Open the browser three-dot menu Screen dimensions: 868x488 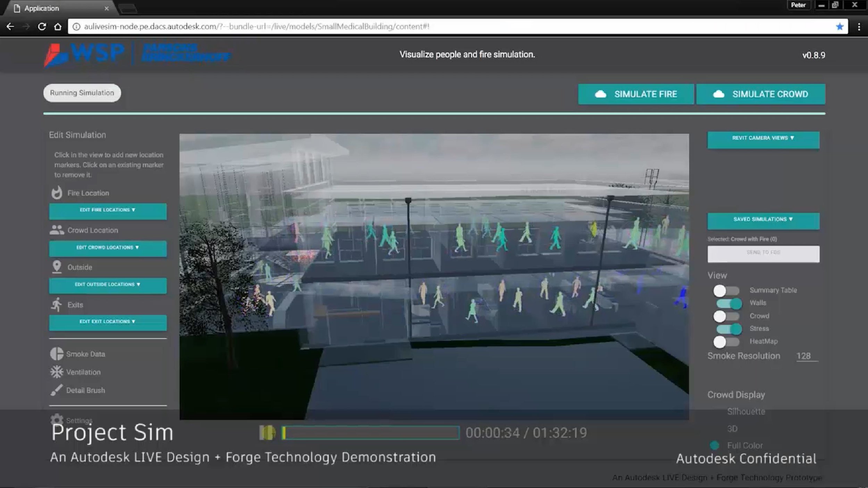point(859,26)
